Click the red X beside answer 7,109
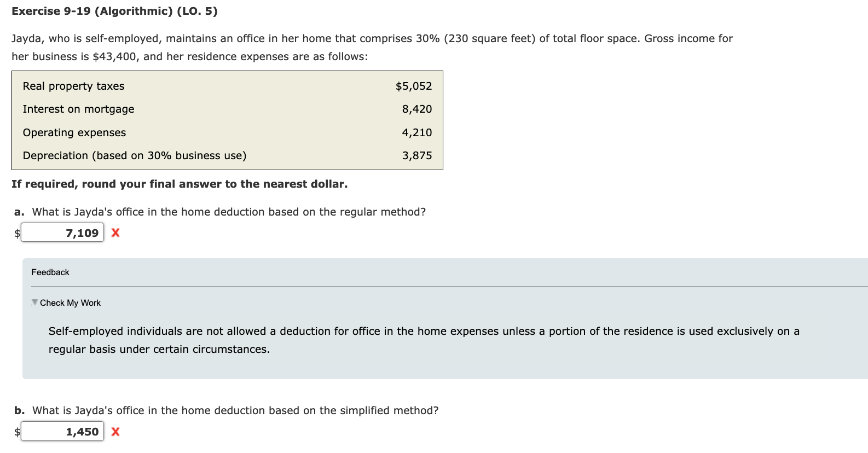The height and width of the screenshot is (453, 868). click(115, 233)
